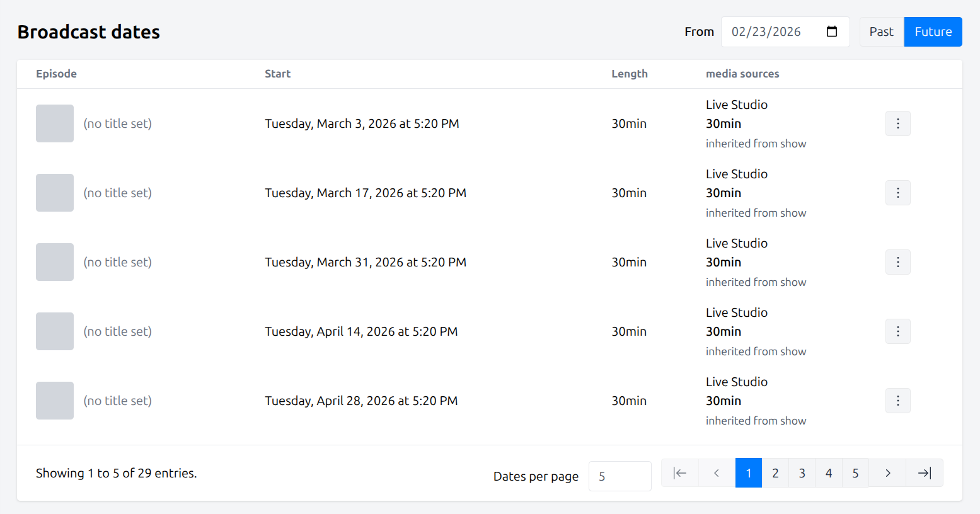Click episode thumbnail for April 28, 2026 row
Viewport: 980px width, 514px height.
pyautogui.click(x=55, y=401)
